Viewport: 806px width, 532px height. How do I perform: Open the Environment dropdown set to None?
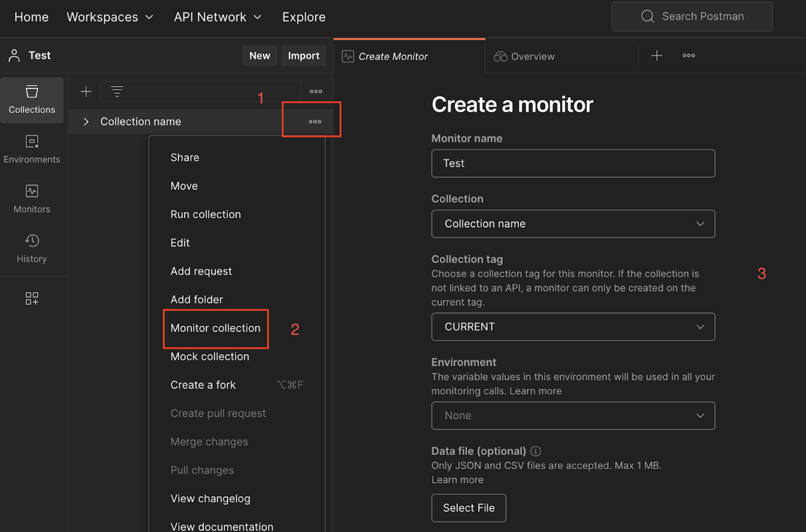pyautogui.click(x=573, y=416)
